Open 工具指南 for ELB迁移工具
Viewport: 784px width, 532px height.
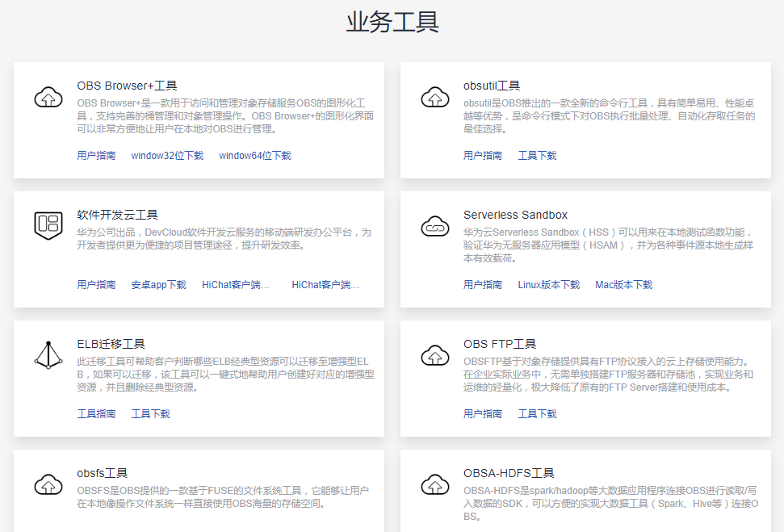click(96, 413)
